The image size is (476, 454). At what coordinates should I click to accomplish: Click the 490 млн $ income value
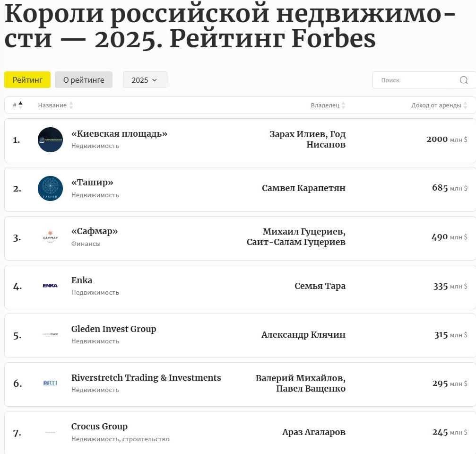[x=449, y=236]
